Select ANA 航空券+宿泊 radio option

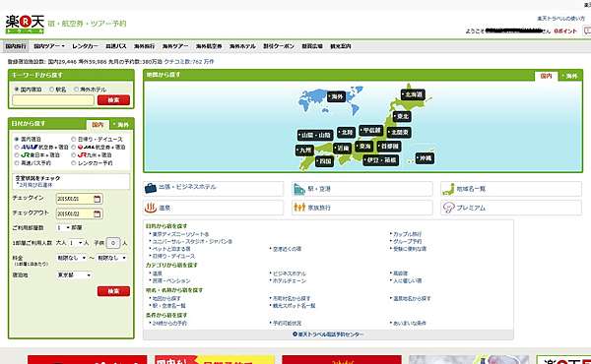(17, 147)
